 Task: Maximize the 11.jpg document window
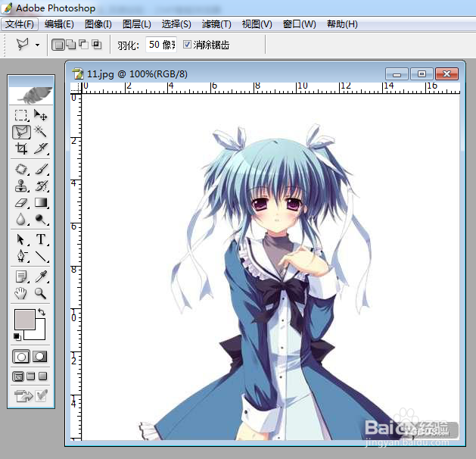pos(422,73)
